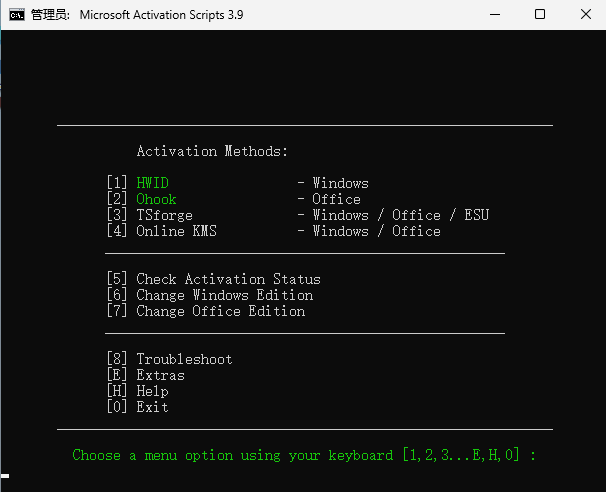Select the green HWID activation option
This screenshot has width=606, height=492.
pos(152,183)
